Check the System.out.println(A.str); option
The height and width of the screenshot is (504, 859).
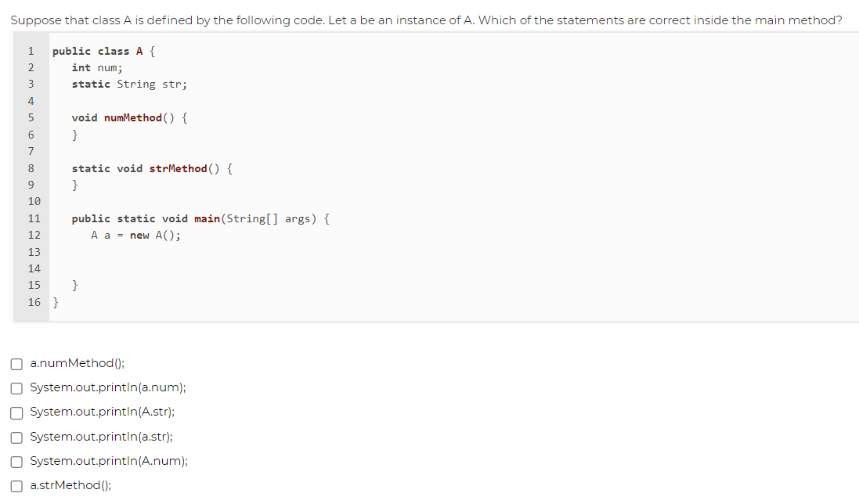pos(16,411)
